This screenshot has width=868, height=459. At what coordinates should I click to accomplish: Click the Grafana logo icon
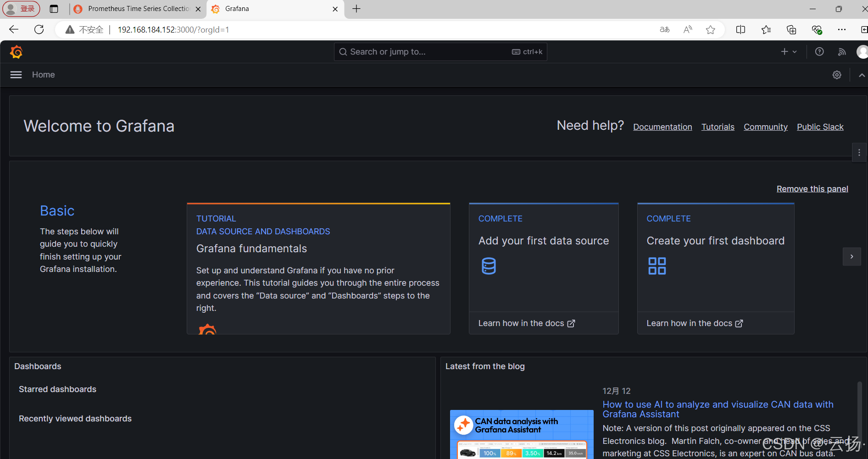(x=17, y=52)
